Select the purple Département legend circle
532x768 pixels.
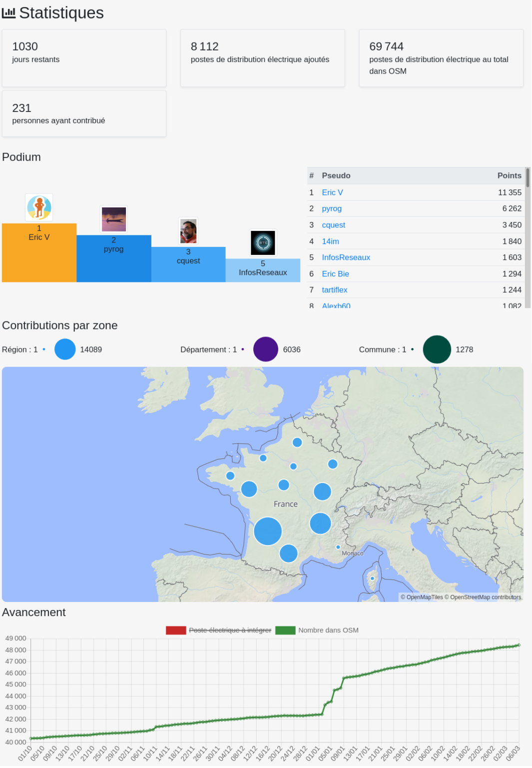265,349
